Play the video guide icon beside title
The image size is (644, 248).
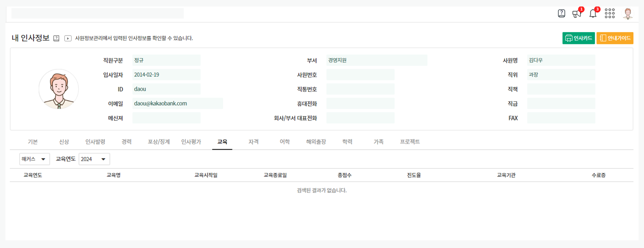pos(68,38)
